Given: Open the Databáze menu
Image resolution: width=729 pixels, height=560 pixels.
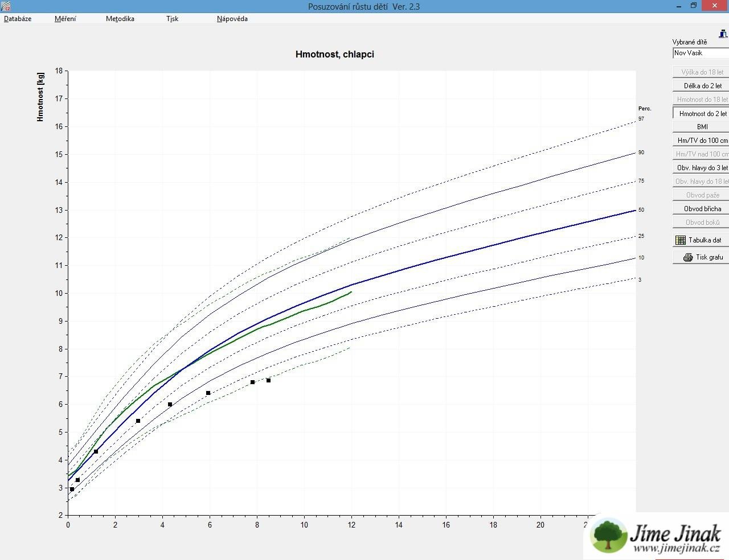Looking at the screenshot, I should tap(18, 19).
